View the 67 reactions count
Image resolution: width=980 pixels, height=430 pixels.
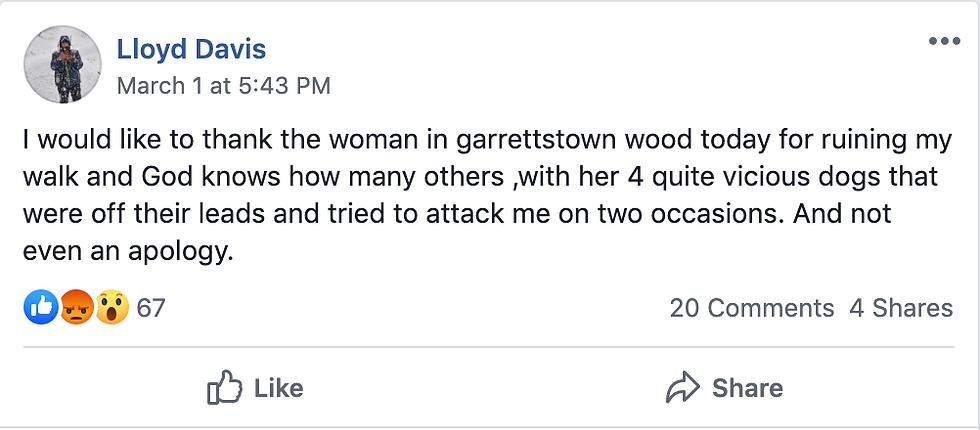point(151,308)
